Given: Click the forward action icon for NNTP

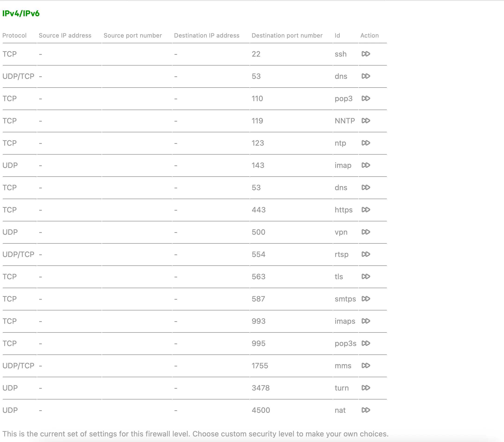Looking at the screenshot, I should [366, 121].
